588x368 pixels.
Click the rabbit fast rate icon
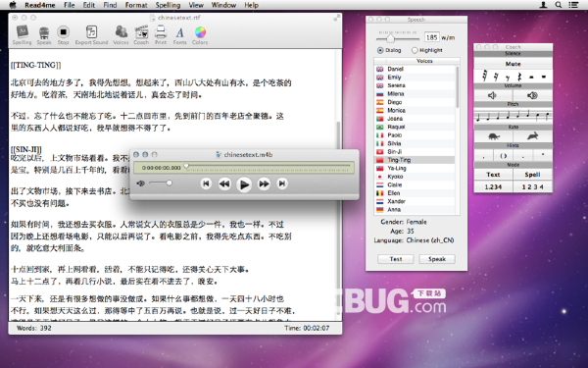click(x=532, y=136)
